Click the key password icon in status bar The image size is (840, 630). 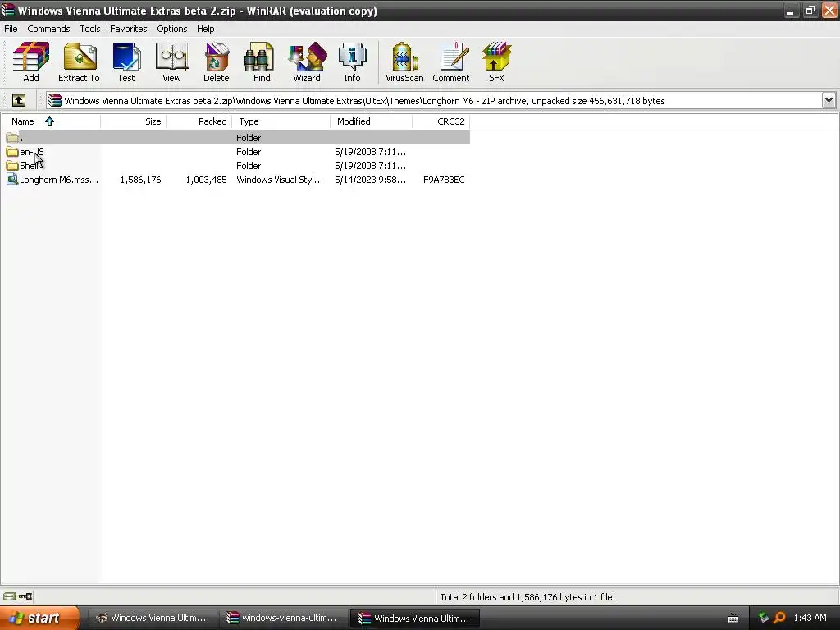(x=25, y=596)
